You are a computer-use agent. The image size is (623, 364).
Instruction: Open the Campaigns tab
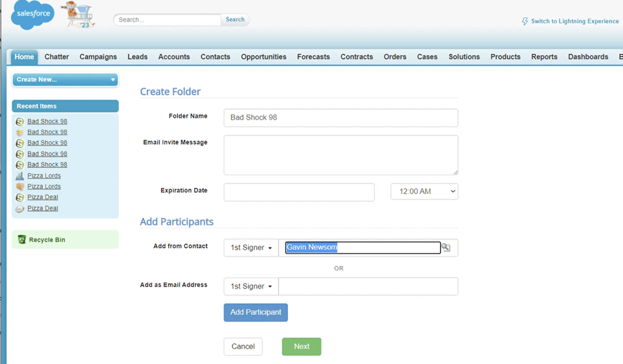coord(98,57)
